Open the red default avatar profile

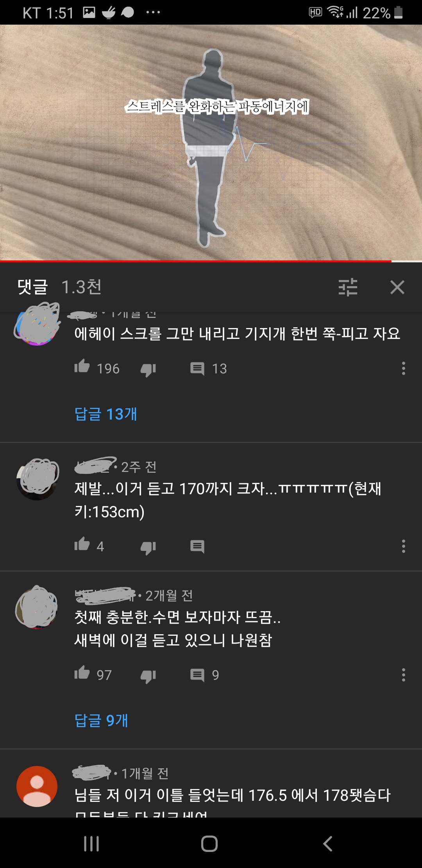pos(37,786)
